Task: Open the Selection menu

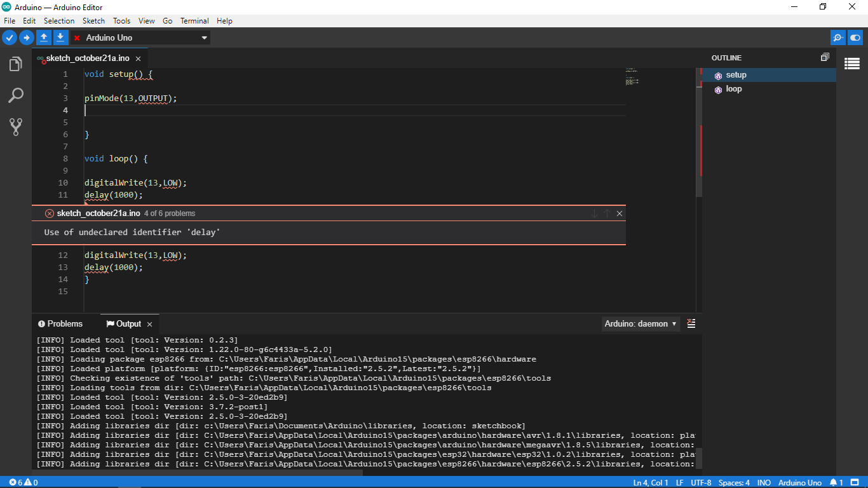Action: (59, 21)
